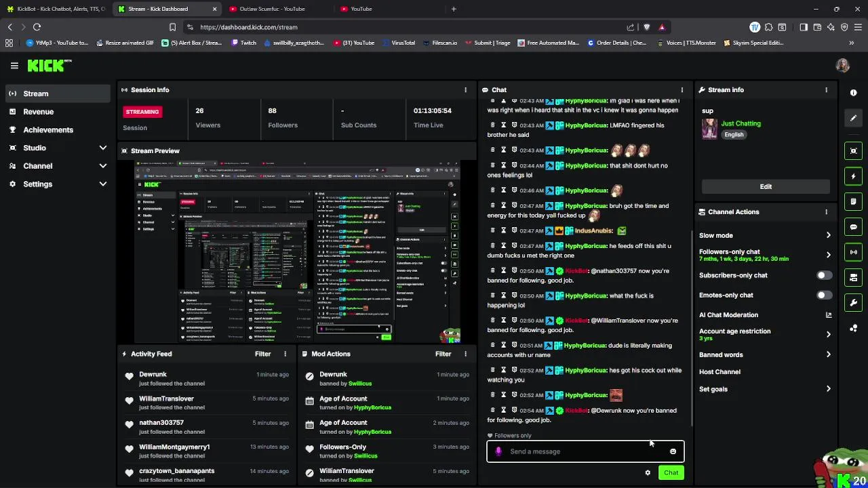Open the user profile avatar menu
The height and width of the screenshot is (488, 868).
(843, 65)
